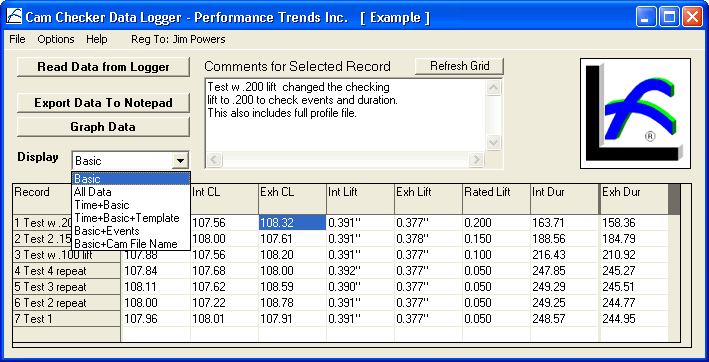Click Rated Lift cell 0.200
This screenshot has height=362, width=709.
pyautogui.click(x=496, y=222)
